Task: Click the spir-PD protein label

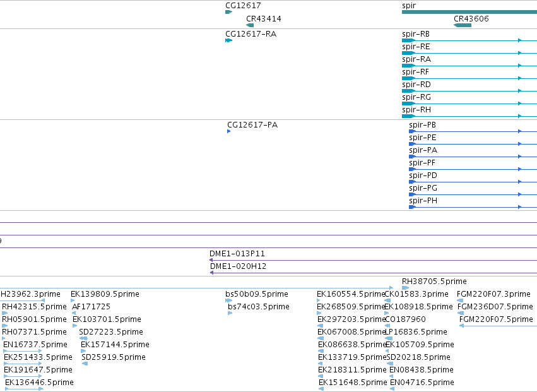Action: click(x=423, y=175)
